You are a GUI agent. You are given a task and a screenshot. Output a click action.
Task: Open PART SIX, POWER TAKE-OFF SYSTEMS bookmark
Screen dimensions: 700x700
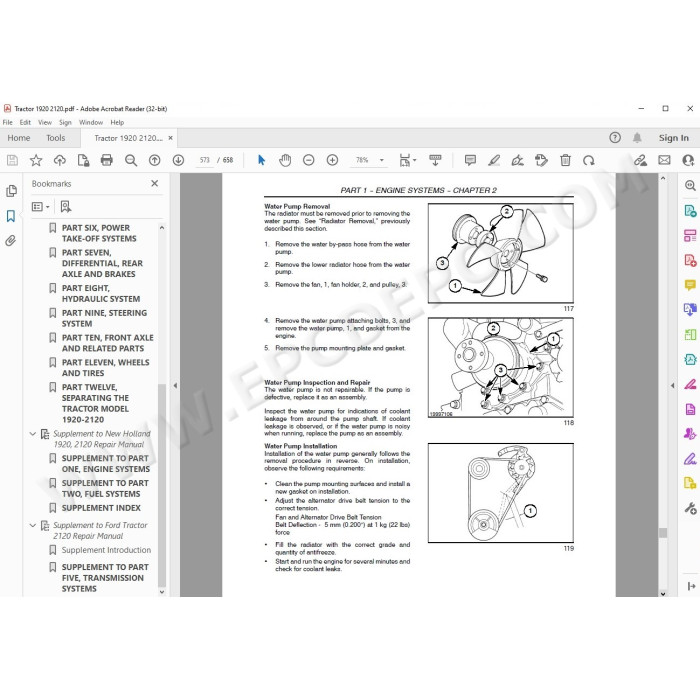[x=99, y=233]
